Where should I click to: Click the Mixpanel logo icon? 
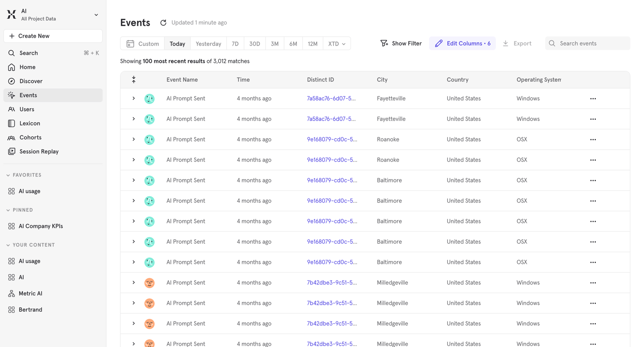[x=11, y=14]
